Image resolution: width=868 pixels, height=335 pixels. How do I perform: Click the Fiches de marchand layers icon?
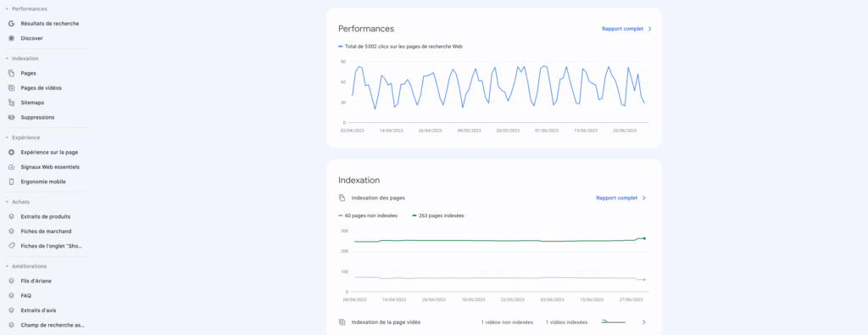coord(11,231)
